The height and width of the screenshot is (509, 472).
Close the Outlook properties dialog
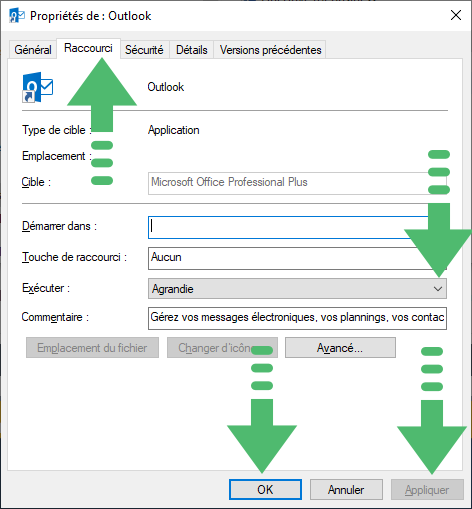pyautogui.click(x=456, y=15)
